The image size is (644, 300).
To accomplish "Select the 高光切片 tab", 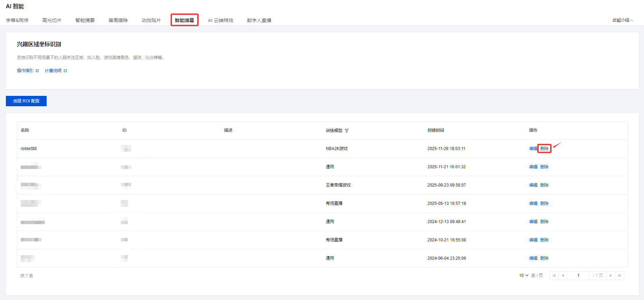I will (x=52, y=20).
